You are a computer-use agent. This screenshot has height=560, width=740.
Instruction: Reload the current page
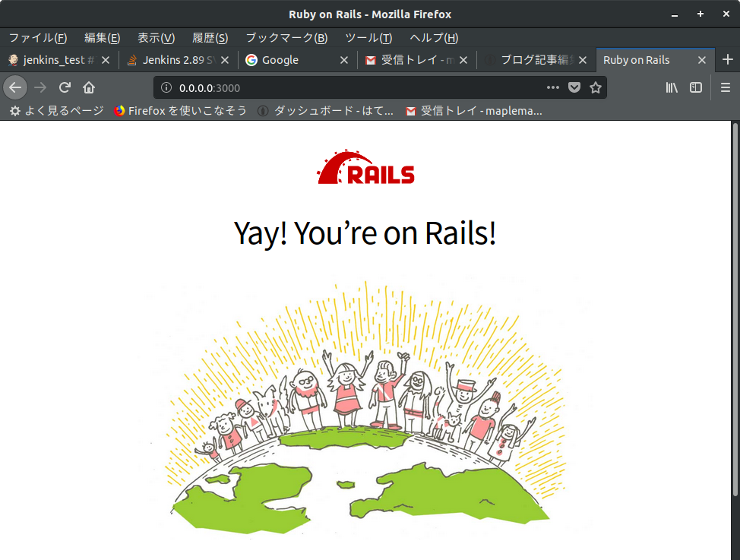point(65,87)
